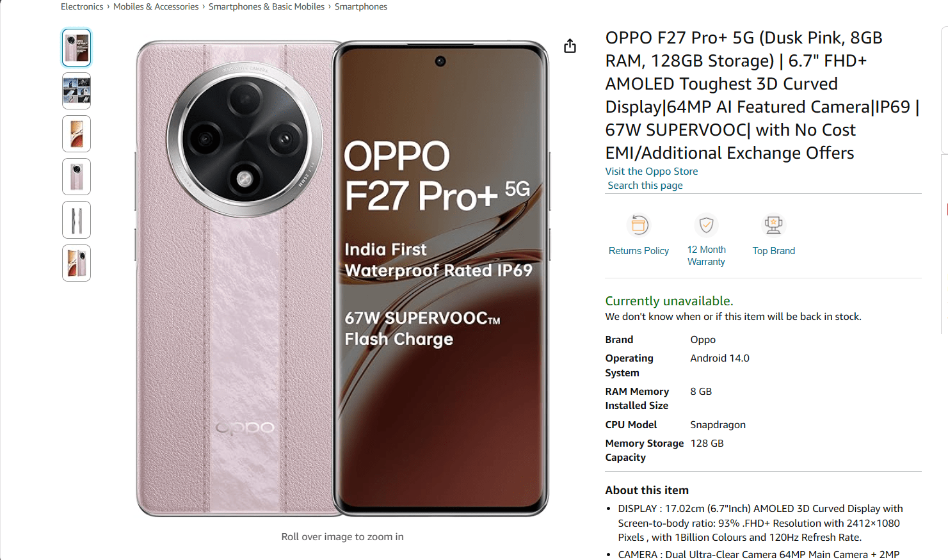
Task: Click the 12 Month Warranty shield icon
Action: 706,225
